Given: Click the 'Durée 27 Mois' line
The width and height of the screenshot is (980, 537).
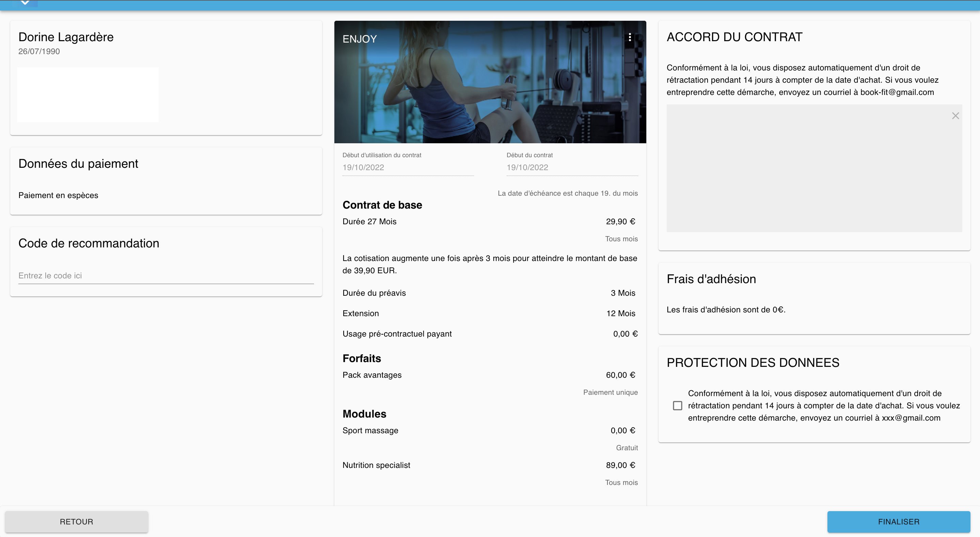Looking at the screenshot, I should [x=369, y=221].
